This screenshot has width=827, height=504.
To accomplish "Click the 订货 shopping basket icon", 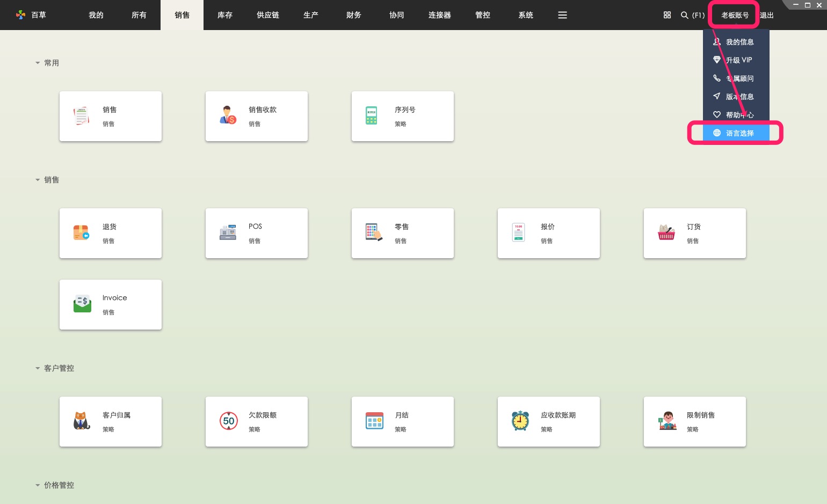I will [666, 232].
